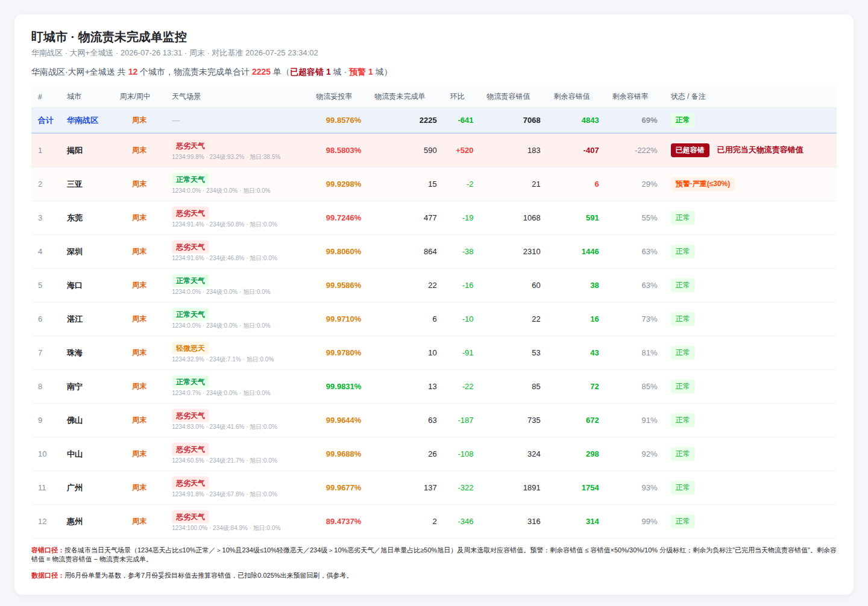This screenshot has width=868, height=606.
Task: Click the 城市 column header
Action: click(74, 96)
